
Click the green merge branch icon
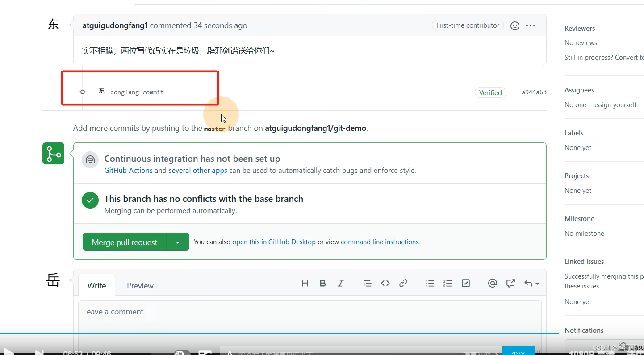[x=53, y=153]
